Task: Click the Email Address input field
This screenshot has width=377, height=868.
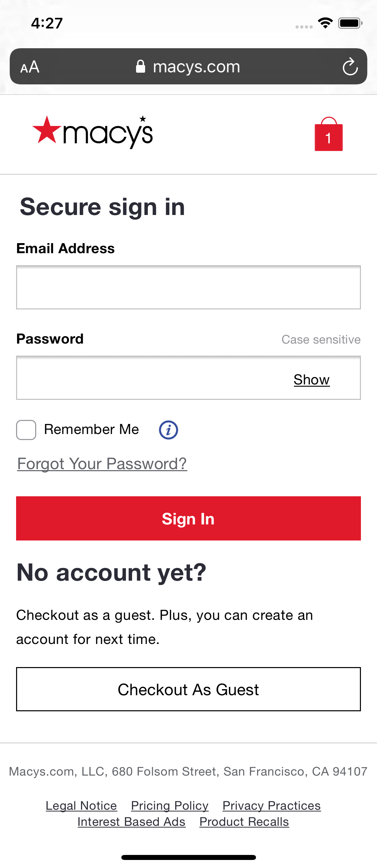Action: tap(188, 287)
